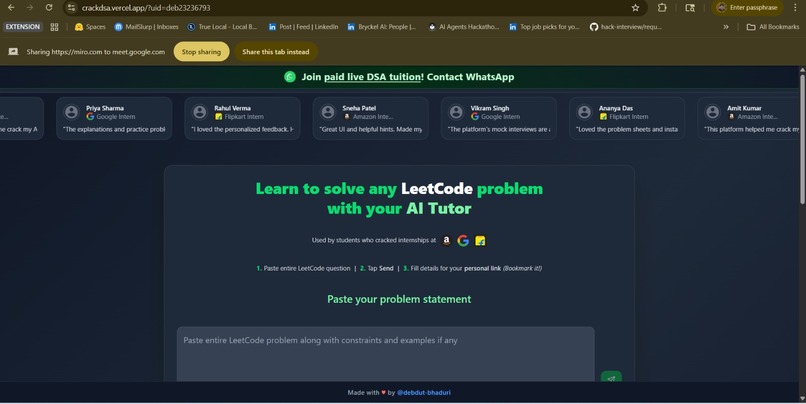
Task: Click the page vertical scrollbar thumb
Action: pyautogui.click(x=802, y=141)
